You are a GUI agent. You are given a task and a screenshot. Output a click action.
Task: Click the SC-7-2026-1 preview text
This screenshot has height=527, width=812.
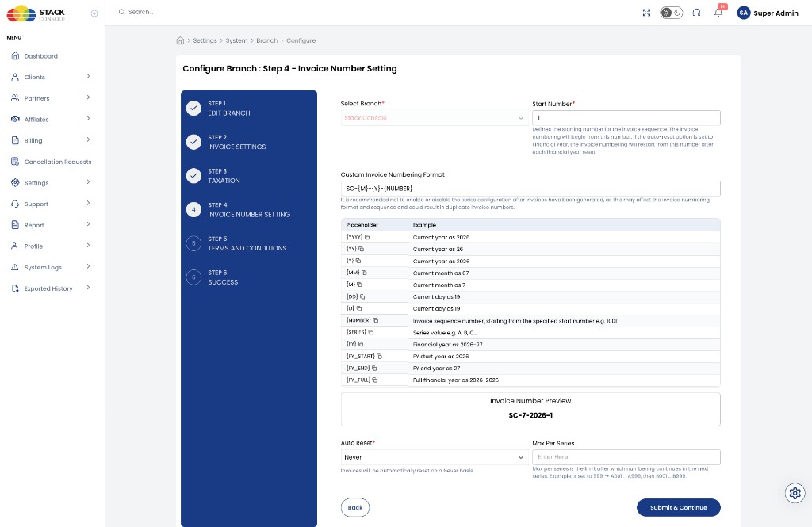pos(530,415)
